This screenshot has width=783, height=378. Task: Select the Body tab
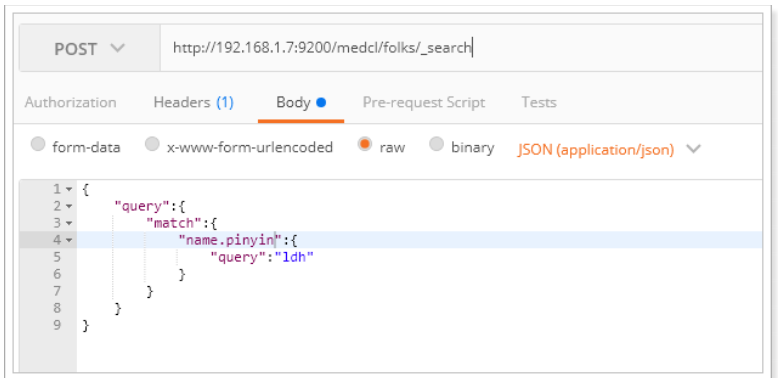[301, 102]
